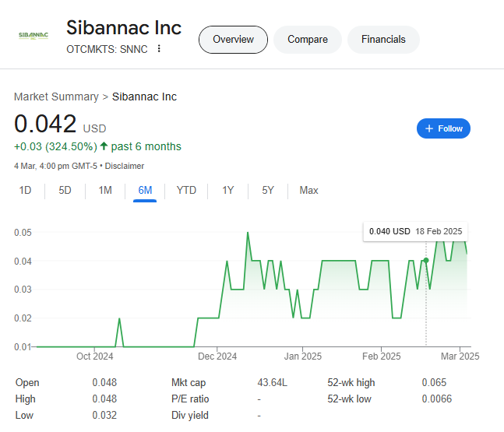Image resolution: width=504 pixels, height=432 pixels.
Task: Click the Sibannac Inc company logo
Action: click(x=33, y=35)
